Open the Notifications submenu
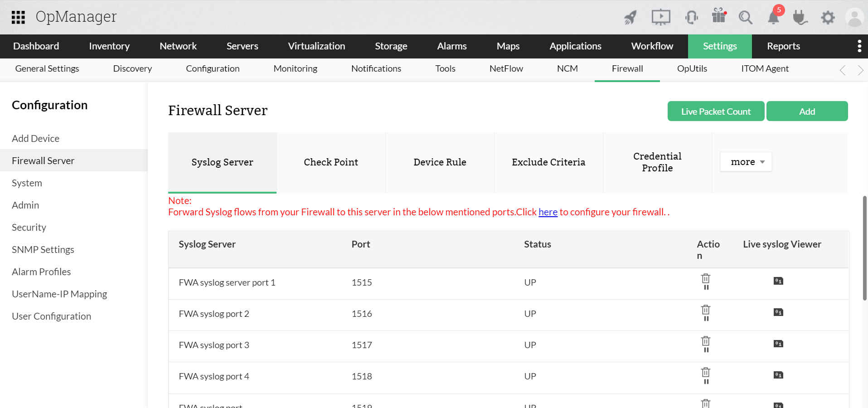 coord(376,69)
